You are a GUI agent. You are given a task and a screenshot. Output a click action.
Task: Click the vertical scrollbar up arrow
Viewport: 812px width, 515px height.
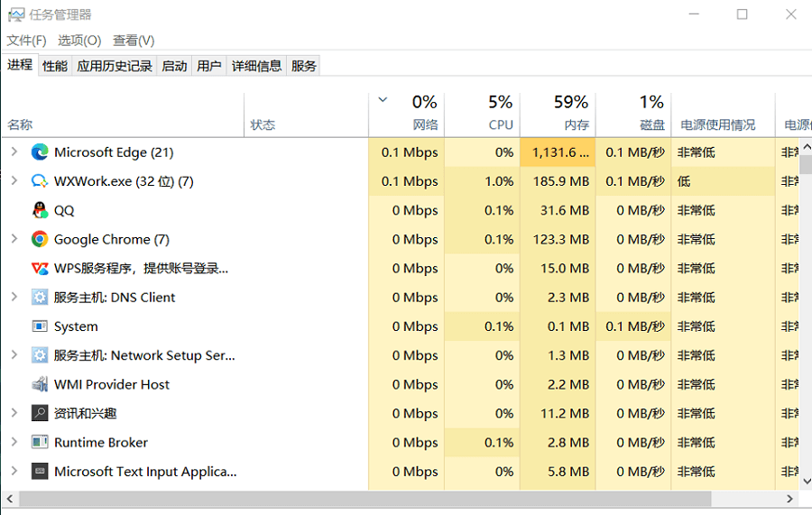click(807, 147)
